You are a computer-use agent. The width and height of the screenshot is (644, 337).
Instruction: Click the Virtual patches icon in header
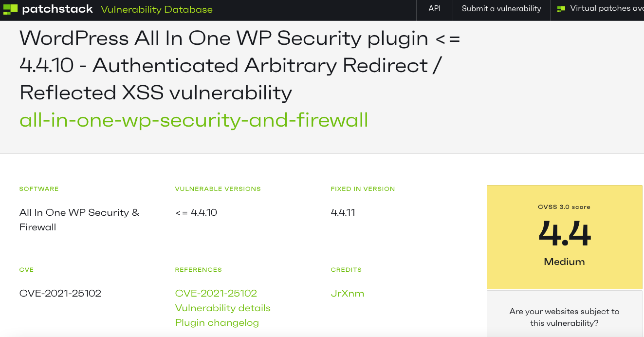[x=561, y=9]
